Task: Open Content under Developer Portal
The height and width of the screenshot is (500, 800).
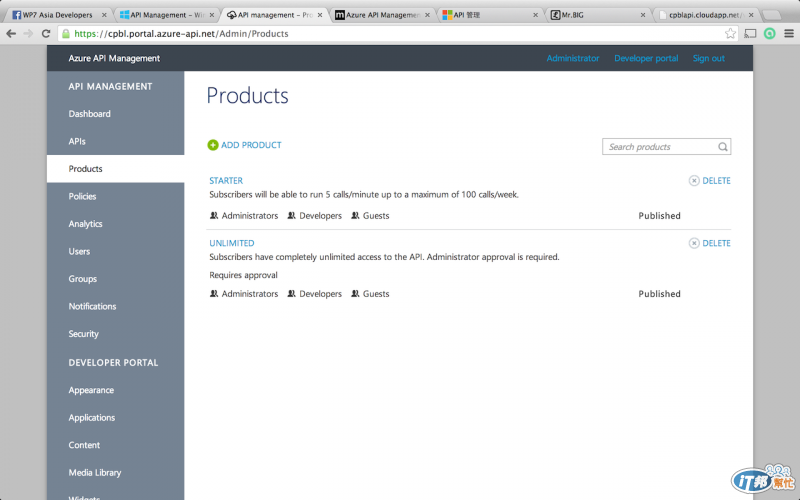Action: (x=84, y=445)
